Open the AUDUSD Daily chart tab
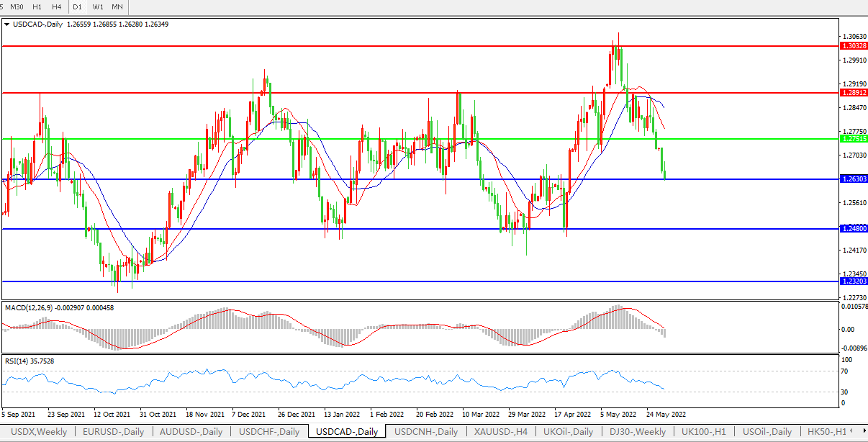The width and height of the screenshot is (868, 442). coord(191,431)
